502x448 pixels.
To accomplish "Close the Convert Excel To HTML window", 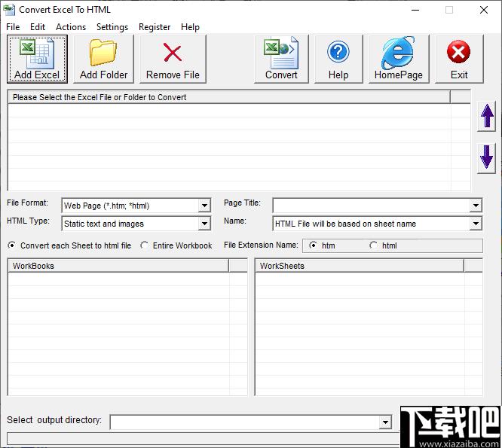I will [x=484, y=10].
